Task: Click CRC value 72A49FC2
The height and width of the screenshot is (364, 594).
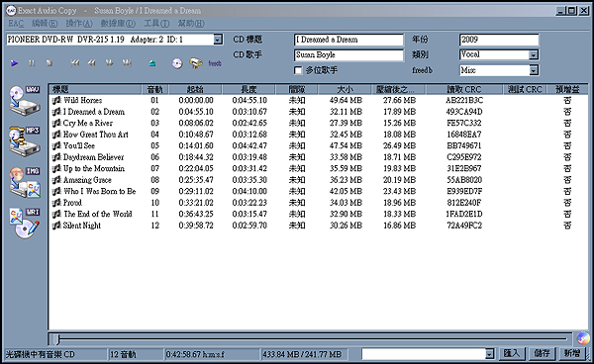Action: point(464,226)
